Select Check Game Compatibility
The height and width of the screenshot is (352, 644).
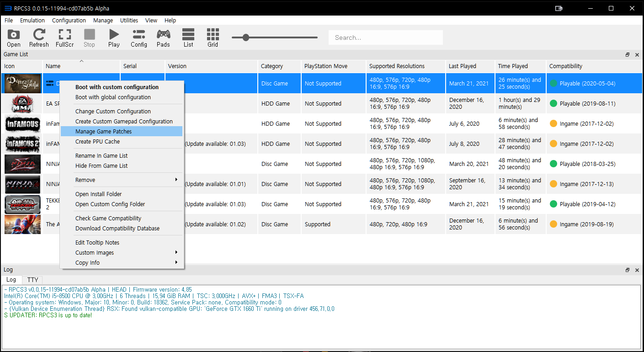(122, 218)
